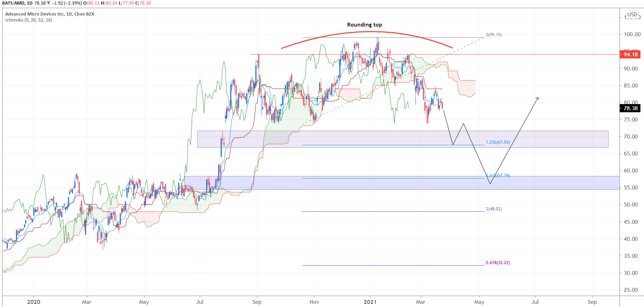Click the 55.00 price axis value
Screen dimensions: 644x307
coord(631,188)
